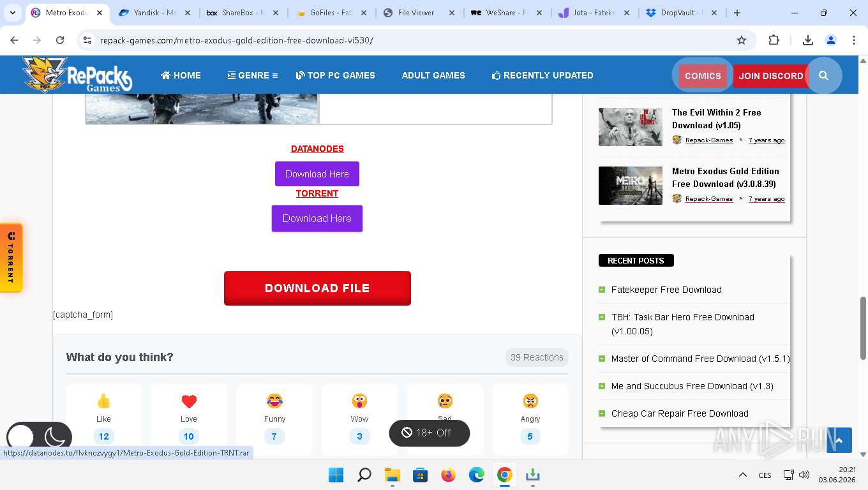Click the RePack Games logo
Screen dimensions: 868x490
[x=77, y=75]
